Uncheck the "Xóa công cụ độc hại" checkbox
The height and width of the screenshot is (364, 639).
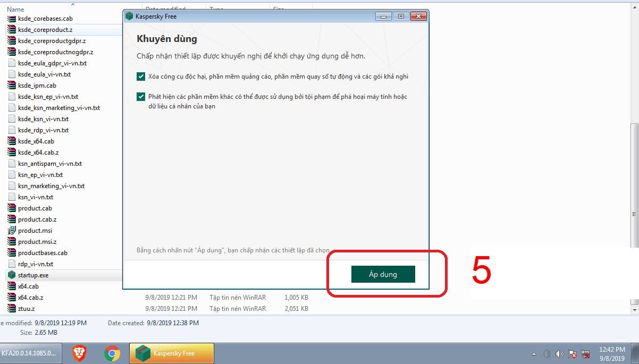pos(141,77)
